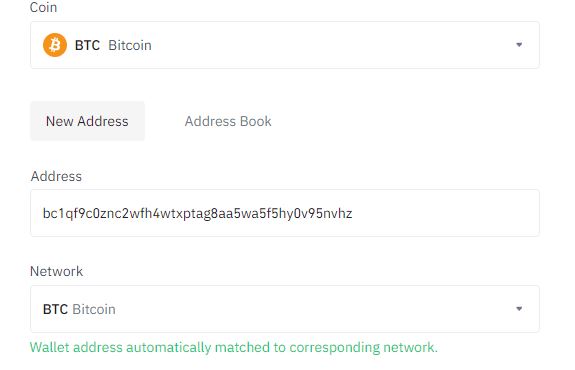The height and width of the screenshot is (370, 575).
Task: Open the Address Book tab
Action: (228, 121)
